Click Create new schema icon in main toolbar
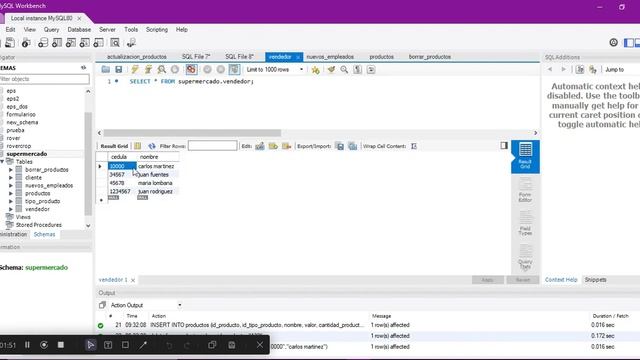Viewport: 640px width, 360px height. pyautogui.click(x=43, y=42)
